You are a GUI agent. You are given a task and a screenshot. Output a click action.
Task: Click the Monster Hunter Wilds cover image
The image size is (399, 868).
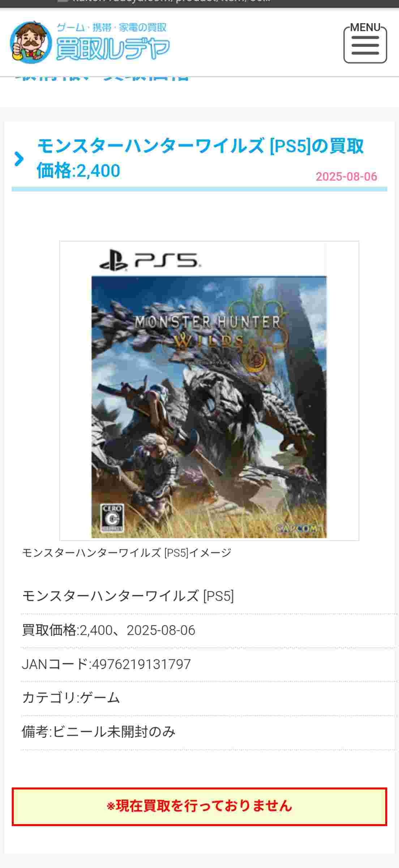(x=209, y=391)
